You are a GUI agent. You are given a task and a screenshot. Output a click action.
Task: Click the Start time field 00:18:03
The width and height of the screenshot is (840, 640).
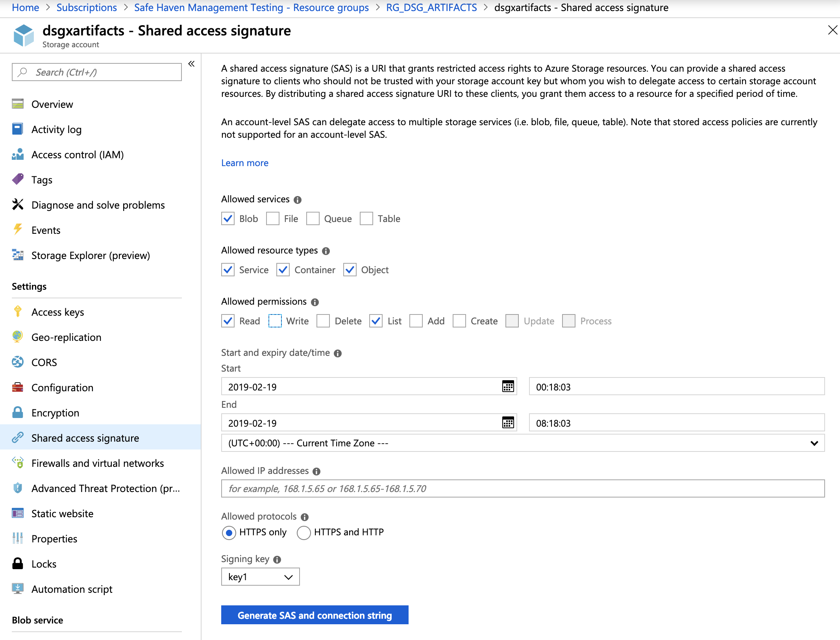(x=677, y=387)
